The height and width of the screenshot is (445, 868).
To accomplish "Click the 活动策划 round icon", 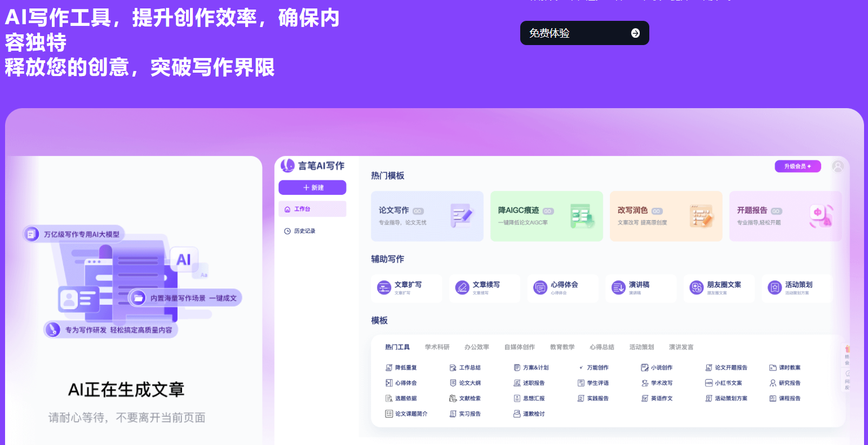I will tap(775, 288).
